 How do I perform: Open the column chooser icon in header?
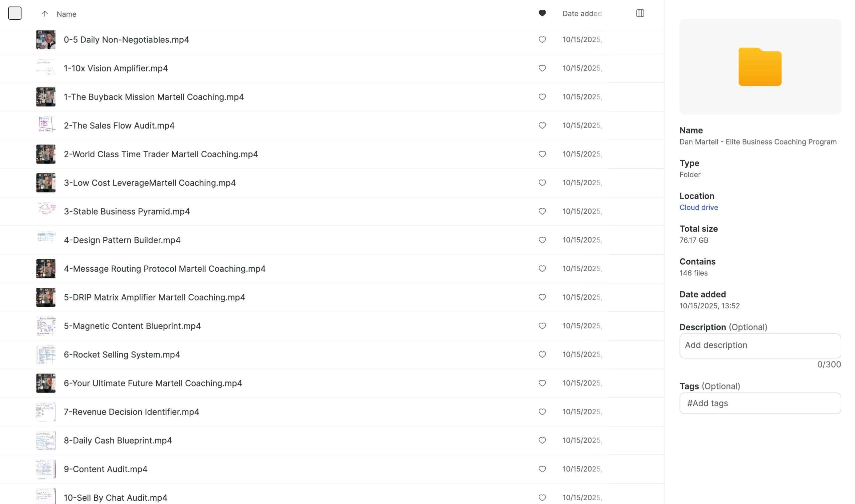tap(640, 13)
